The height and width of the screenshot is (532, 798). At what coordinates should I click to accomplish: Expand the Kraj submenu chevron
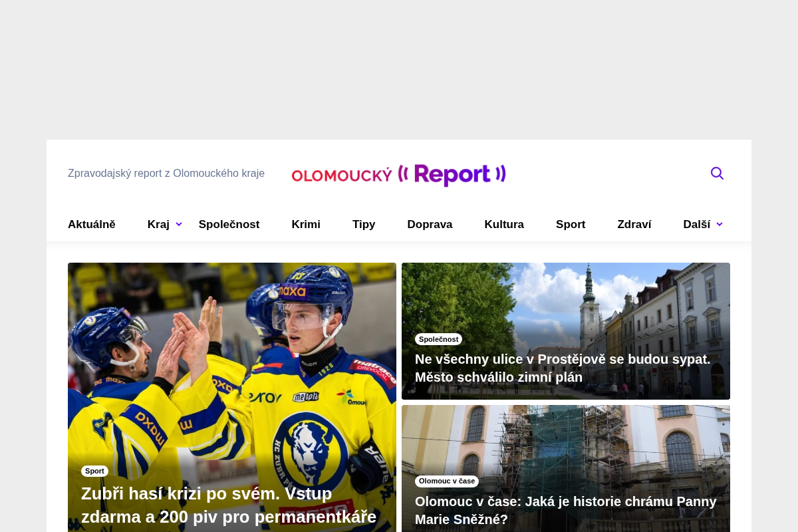(x=179, y=224)
